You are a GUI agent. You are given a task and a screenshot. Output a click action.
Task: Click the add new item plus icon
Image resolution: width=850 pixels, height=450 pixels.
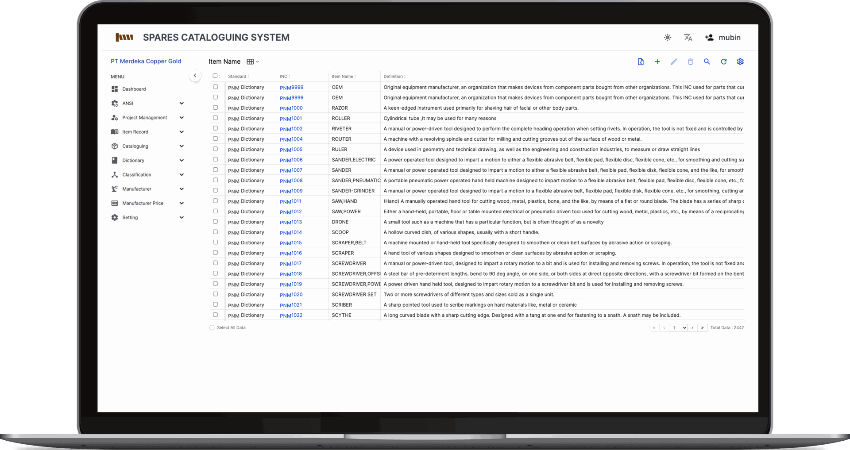pyautogui.click(x=657, y=62)
